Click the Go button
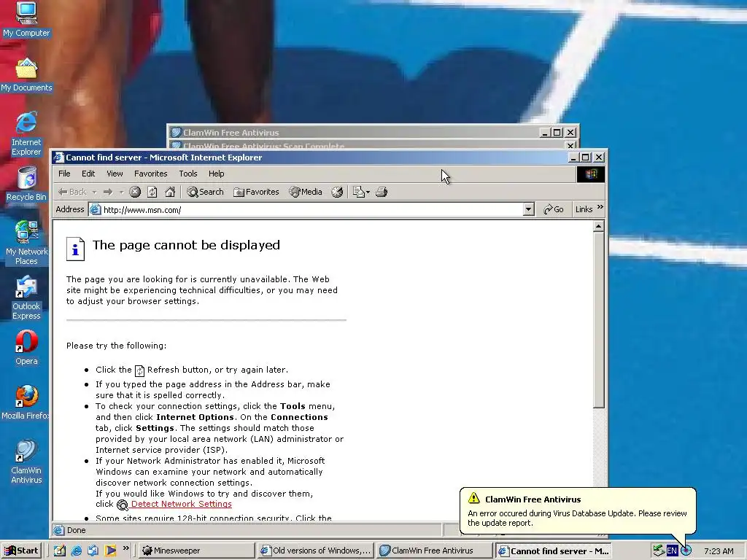Screen dimensions: 747x560 pyautogui.click(x=554, y=209)
